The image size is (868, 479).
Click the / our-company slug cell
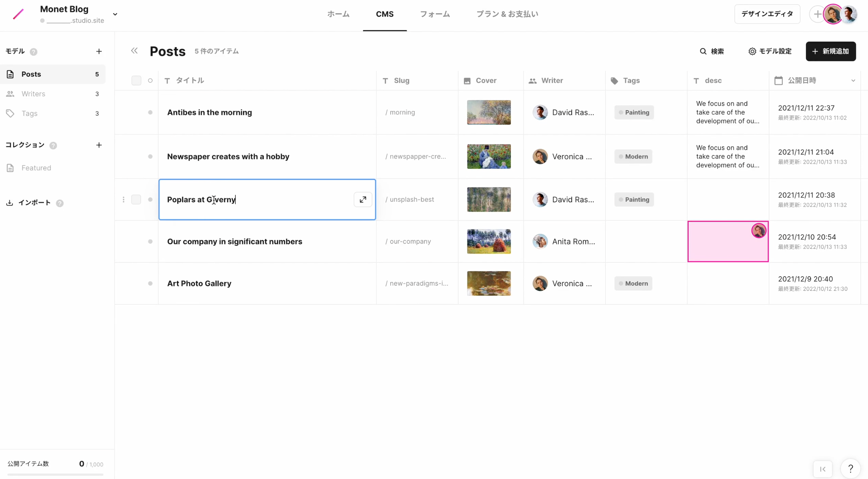point(417,241)
